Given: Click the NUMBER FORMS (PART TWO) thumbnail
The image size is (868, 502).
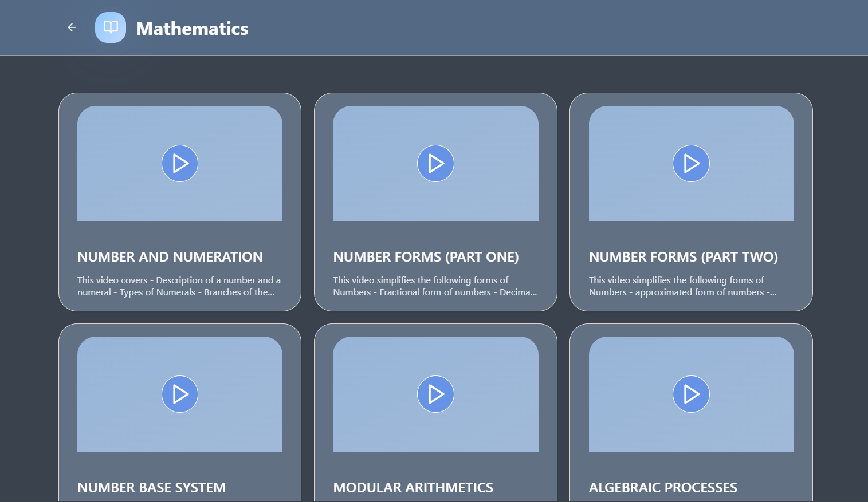Looking at the screenshot, I should (691, 163).
